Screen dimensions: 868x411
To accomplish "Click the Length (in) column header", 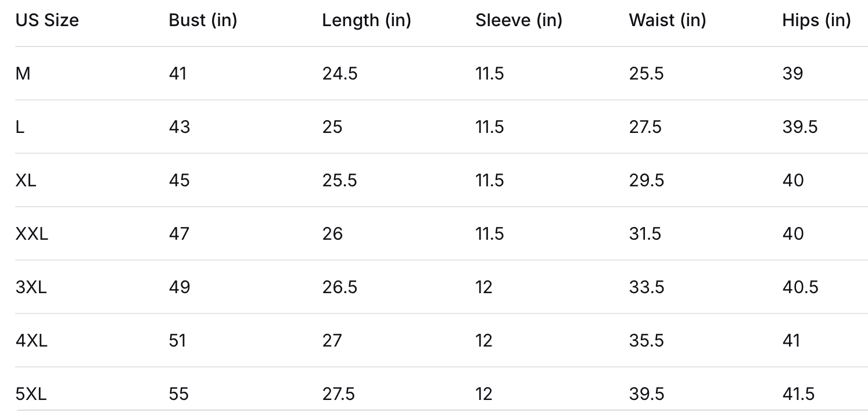I will 366,20.
